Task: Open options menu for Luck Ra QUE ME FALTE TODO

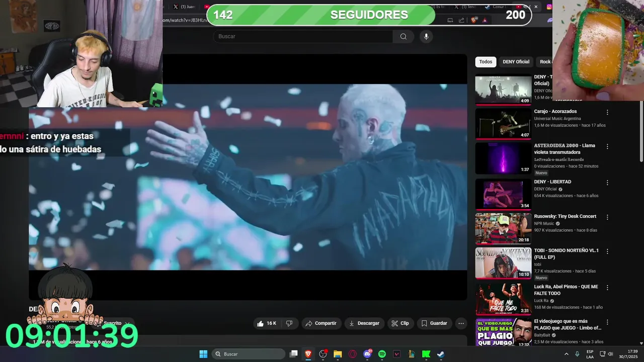Action: coord(607,288)
